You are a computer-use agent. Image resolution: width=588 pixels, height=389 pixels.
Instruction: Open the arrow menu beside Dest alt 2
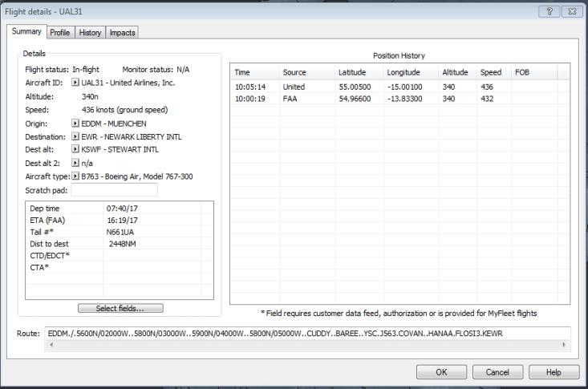tap(75, 163)
